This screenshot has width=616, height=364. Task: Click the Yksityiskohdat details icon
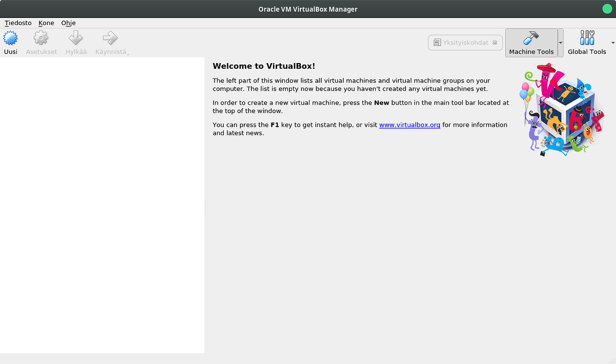tap(438, 43)
